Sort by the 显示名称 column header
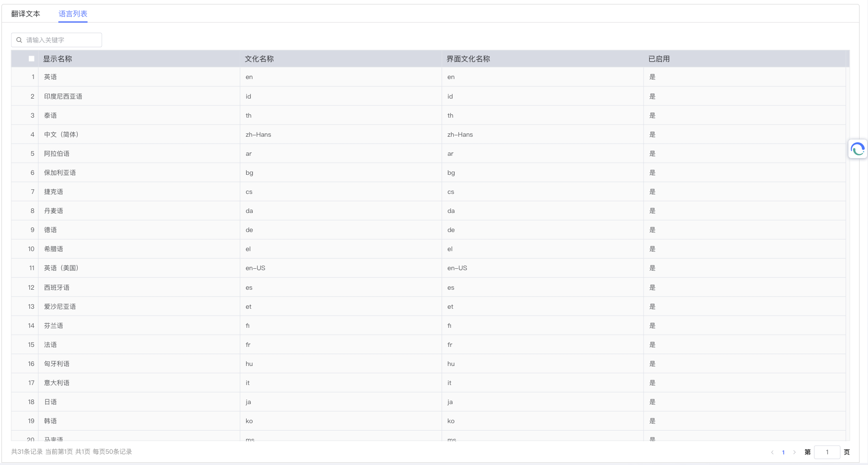The image size is (868, 465). (58, 59)
